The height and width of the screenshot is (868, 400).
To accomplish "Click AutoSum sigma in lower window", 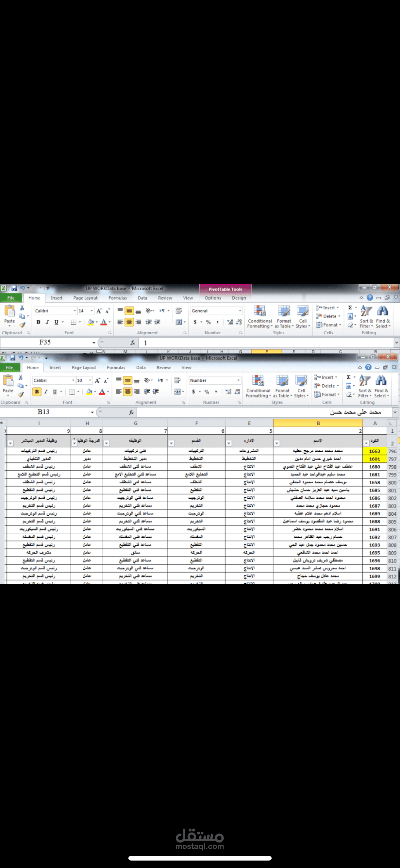I will (349, 377).
